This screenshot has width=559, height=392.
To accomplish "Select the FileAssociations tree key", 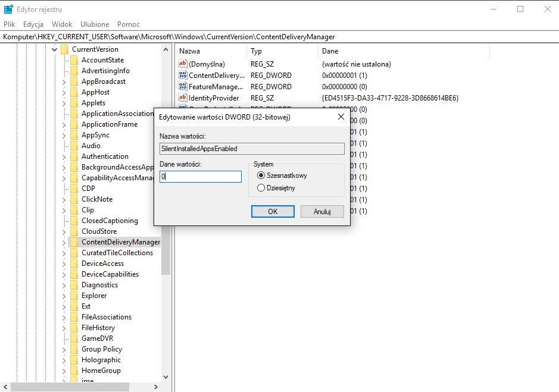I will click(x=106, y=317).
